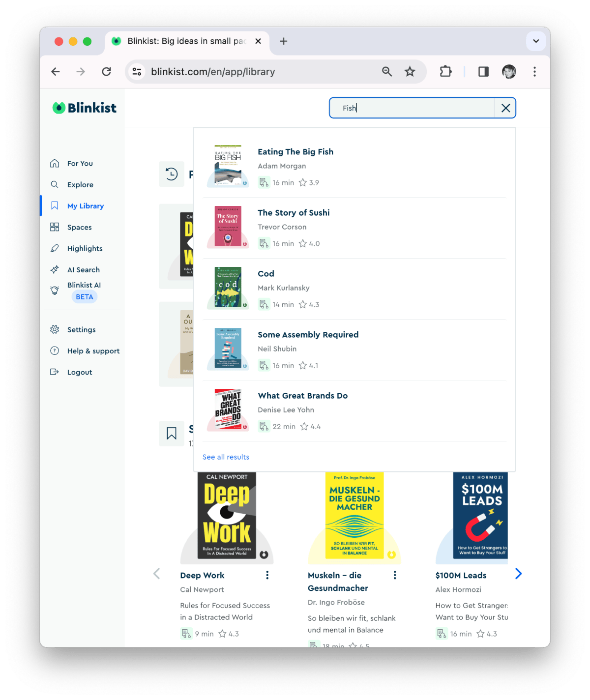The width and height of the screenshot is (590, 700).
Task: Clear the search field with X
Action: coord(505,108)
